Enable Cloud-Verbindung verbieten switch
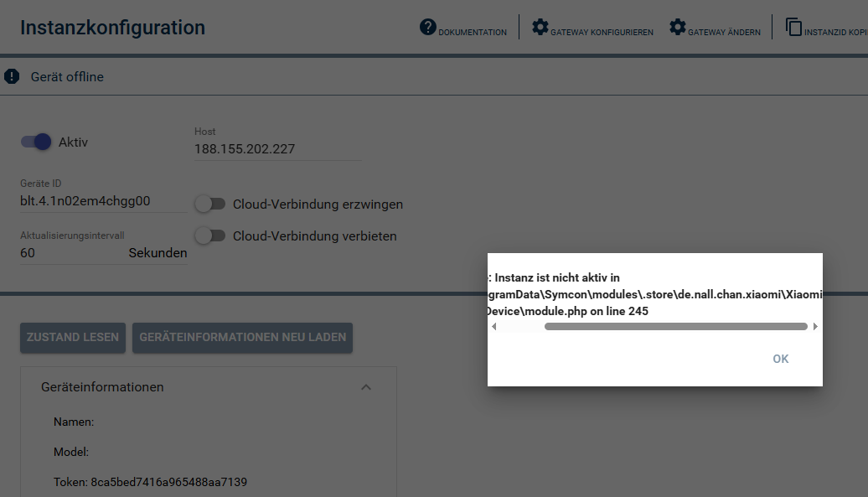Image resolution: width=868 pixels, height=497 pixels. click(210, 236)
